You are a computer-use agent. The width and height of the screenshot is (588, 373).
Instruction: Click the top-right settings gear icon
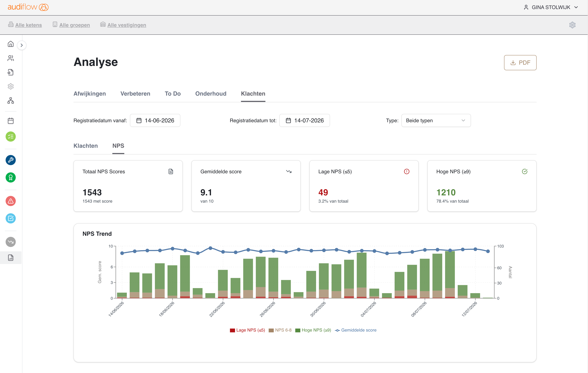pos(572,25)
